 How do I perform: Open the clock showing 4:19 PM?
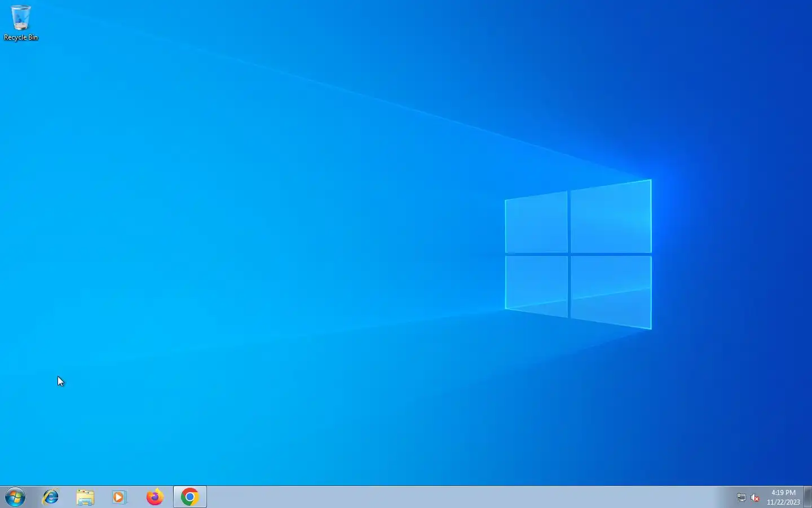click(783, 497)
